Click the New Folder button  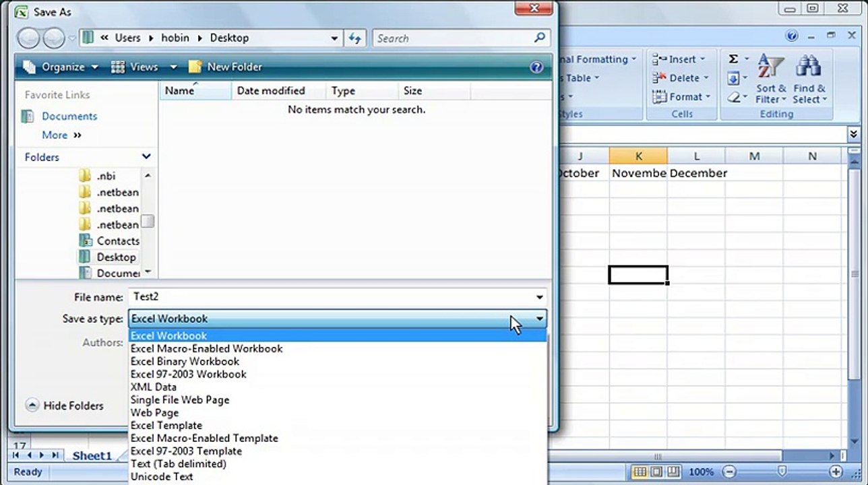click(x=225, y=67)
